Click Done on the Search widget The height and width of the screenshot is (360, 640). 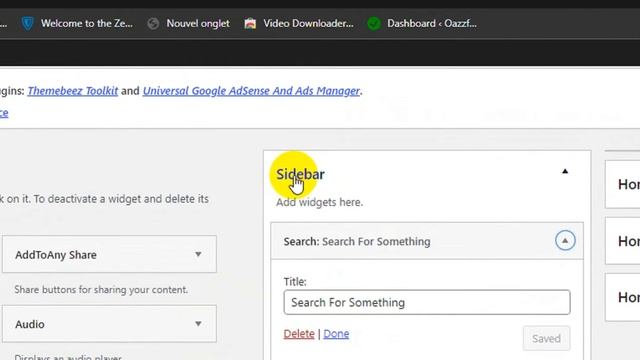click(336, 334)
